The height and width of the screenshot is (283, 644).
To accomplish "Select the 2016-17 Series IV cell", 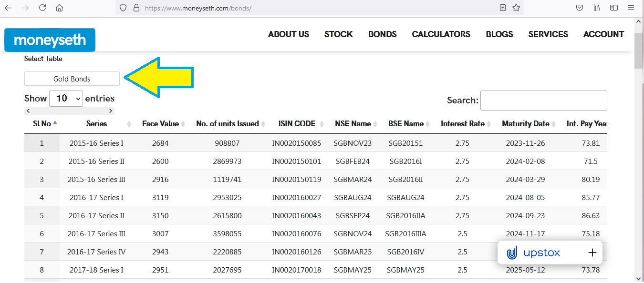I will pos(96,252).
